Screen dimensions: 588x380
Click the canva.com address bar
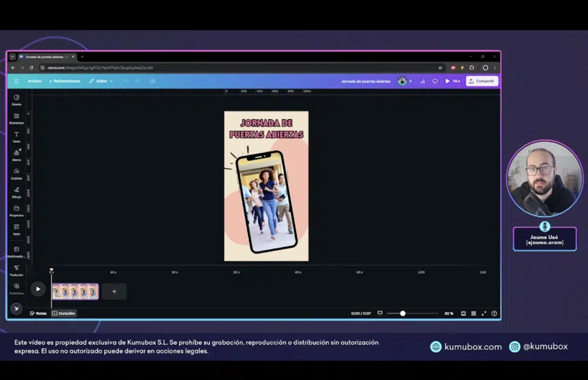(240, 68)
